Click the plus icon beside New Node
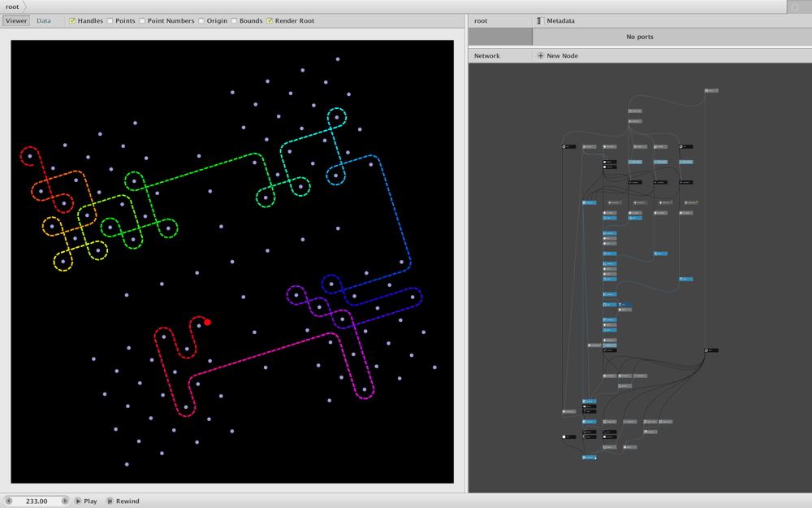The height and width of the screenshot is (508, 812). tap(541, 55)
